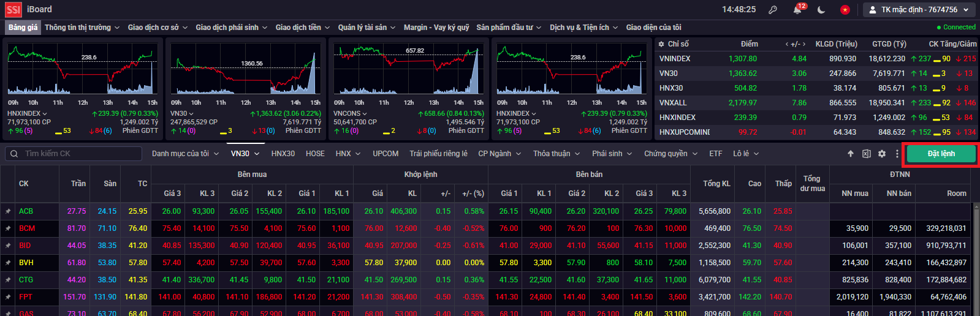Open the notifications bell with 12 badge
Screen dimensions: 980x316
tap(798, 10)
